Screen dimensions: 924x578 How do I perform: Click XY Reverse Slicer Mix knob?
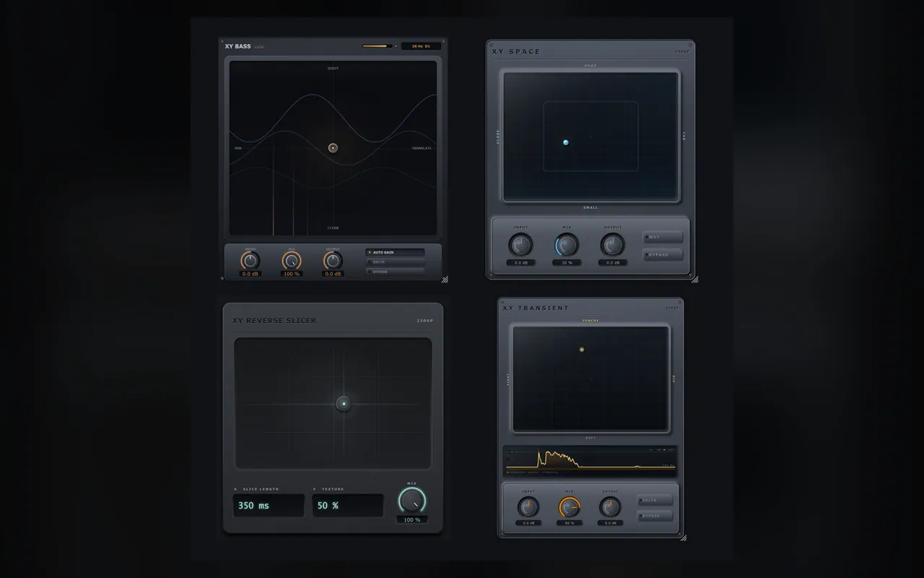412,501
